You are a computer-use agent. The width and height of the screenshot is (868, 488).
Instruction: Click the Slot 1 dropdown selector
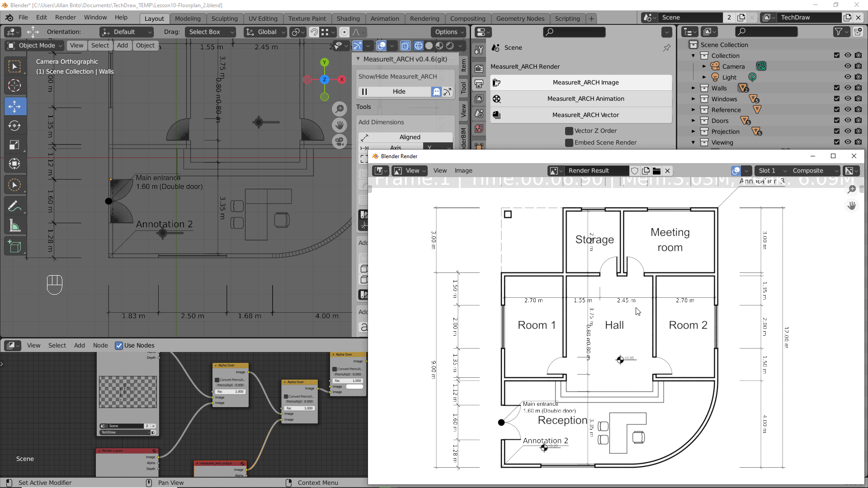[769, 170]
